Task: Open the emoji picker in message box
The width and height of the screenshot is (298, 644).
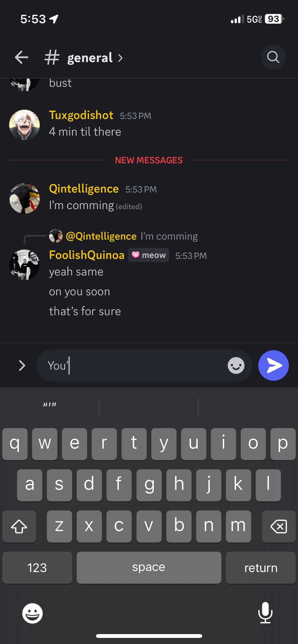Action: tap(236, 365)
